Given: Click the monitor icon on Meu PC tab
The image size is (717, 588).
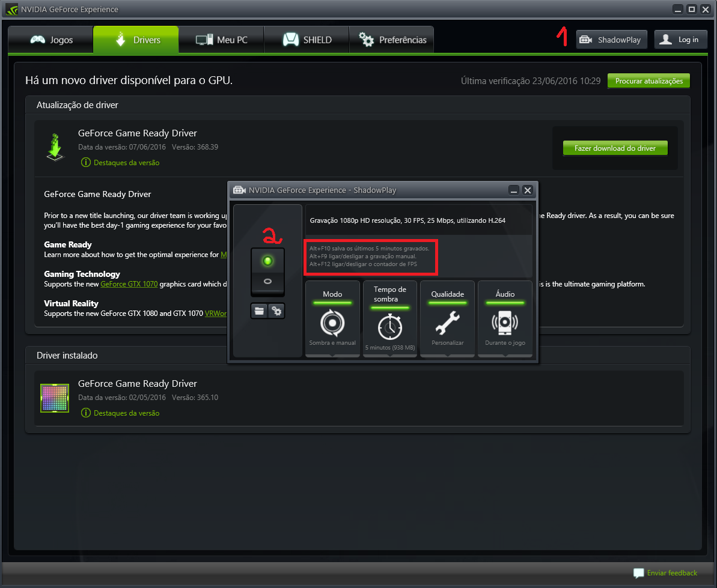Looking at the screenshot, I should pos(204,40).
